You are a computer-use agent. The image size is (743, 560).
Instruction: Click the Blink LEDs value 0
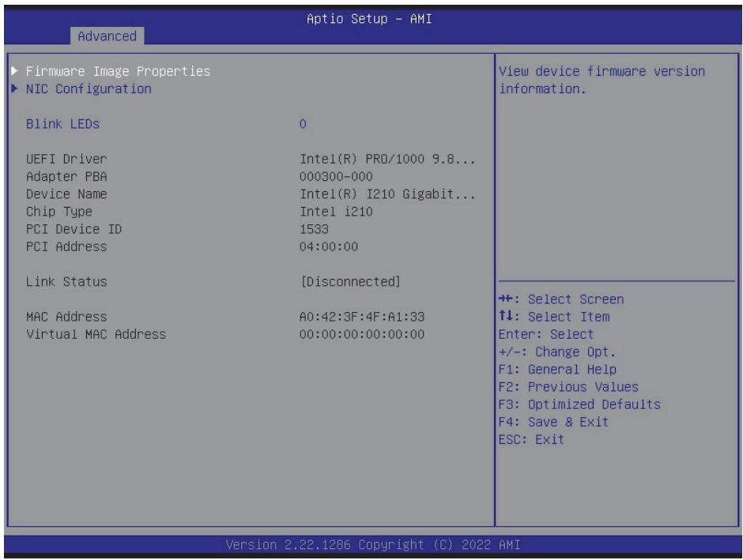pyautogui.click(x=303, y=124)
